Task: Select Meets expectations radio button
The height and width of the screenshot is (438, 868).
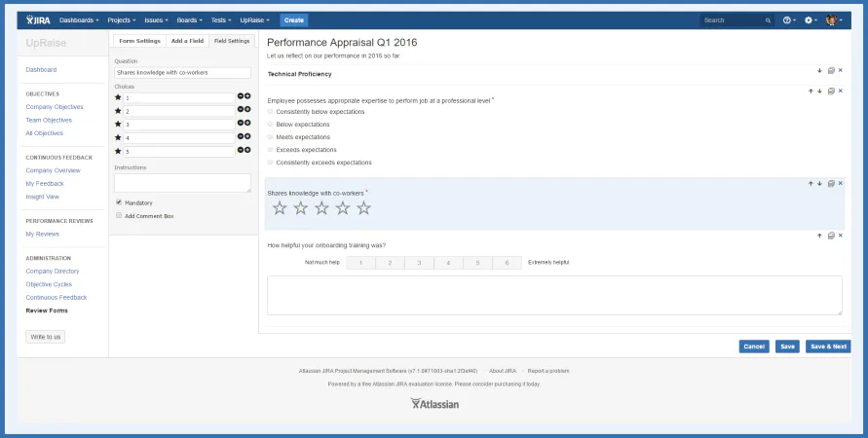Action: click(x=270, y=136)
